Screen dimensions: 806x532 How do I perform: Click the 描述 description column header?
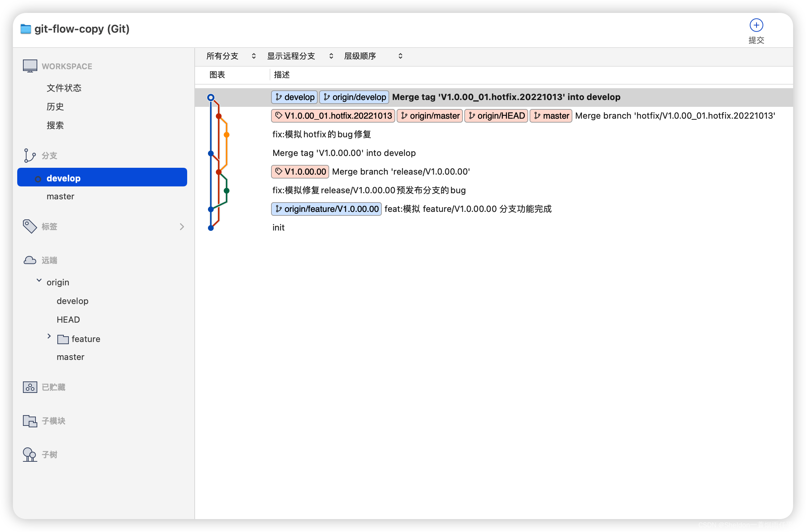[282, 75]
